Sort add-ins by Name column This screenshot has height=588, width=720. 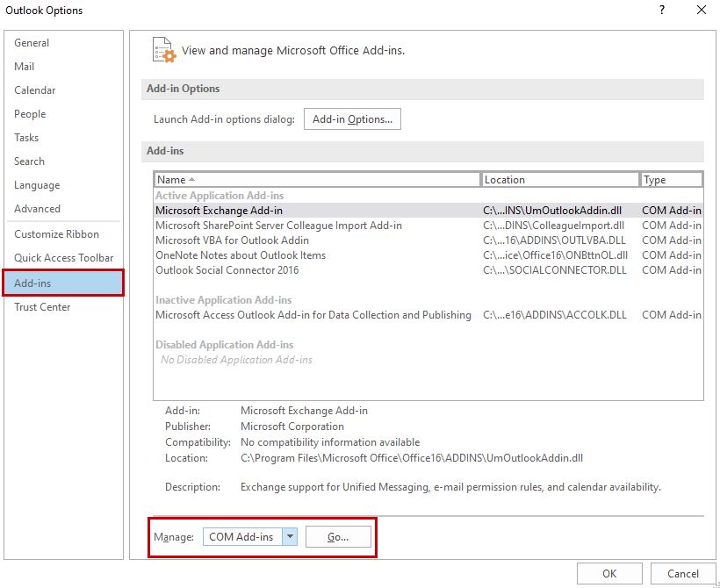click(x=317, y=180)
